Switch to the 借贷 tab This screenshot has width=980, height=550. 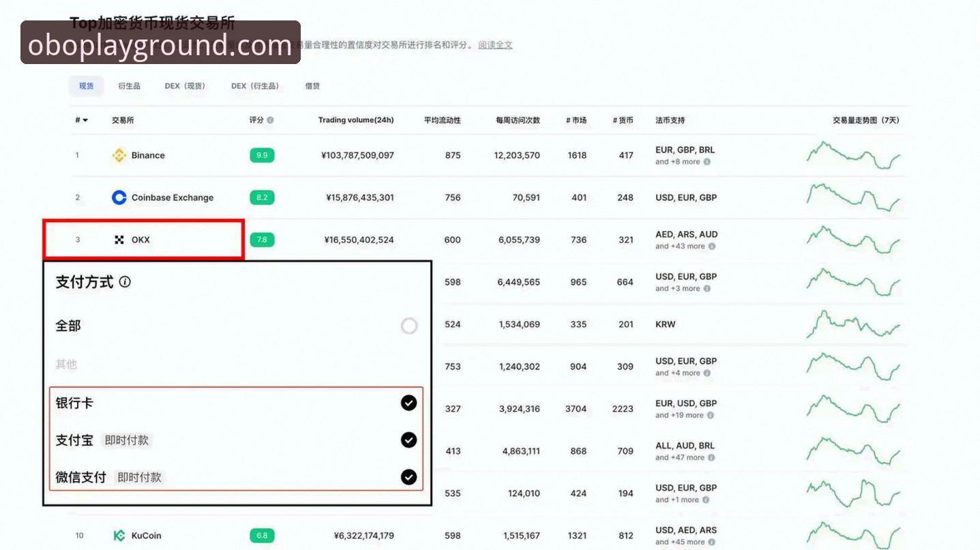pos(312,86)
